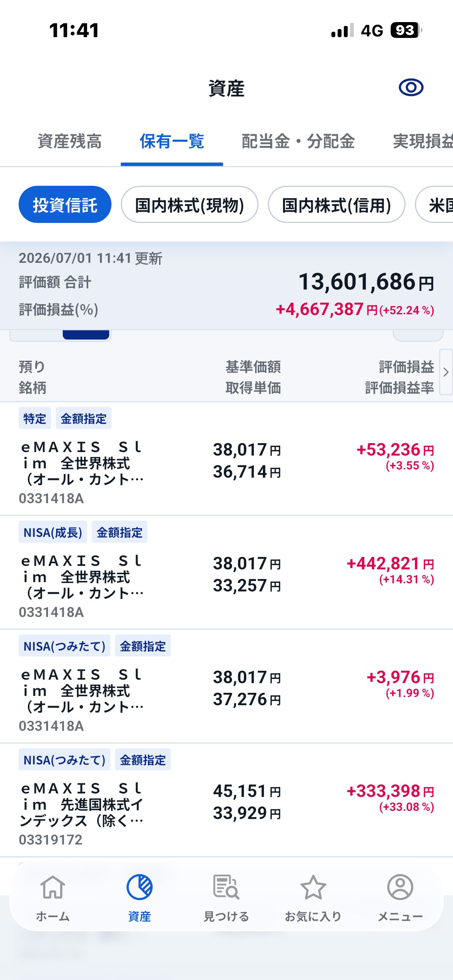Open お気に入り star icon
453x980 pixels.
313,887
